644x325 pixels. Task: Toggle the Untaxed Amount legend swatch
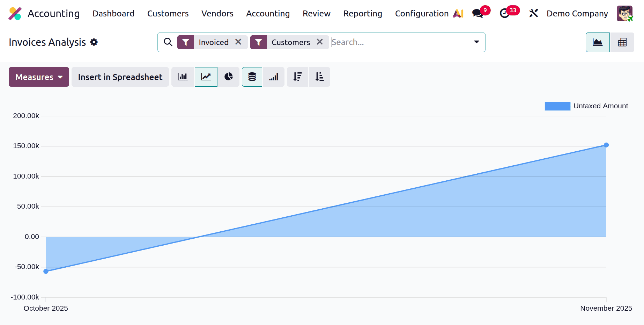(x=557, y=106)
